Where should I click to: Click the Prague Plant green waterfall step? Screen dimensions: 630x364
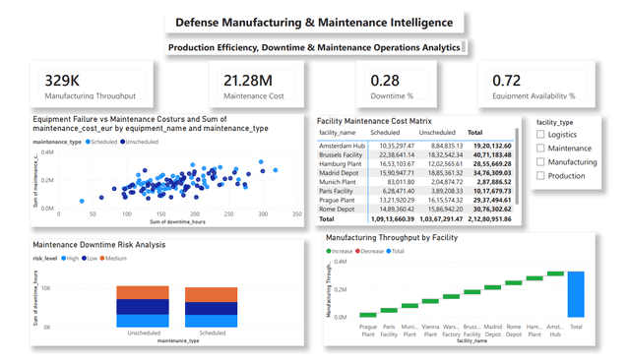click(x=368, y=315)
